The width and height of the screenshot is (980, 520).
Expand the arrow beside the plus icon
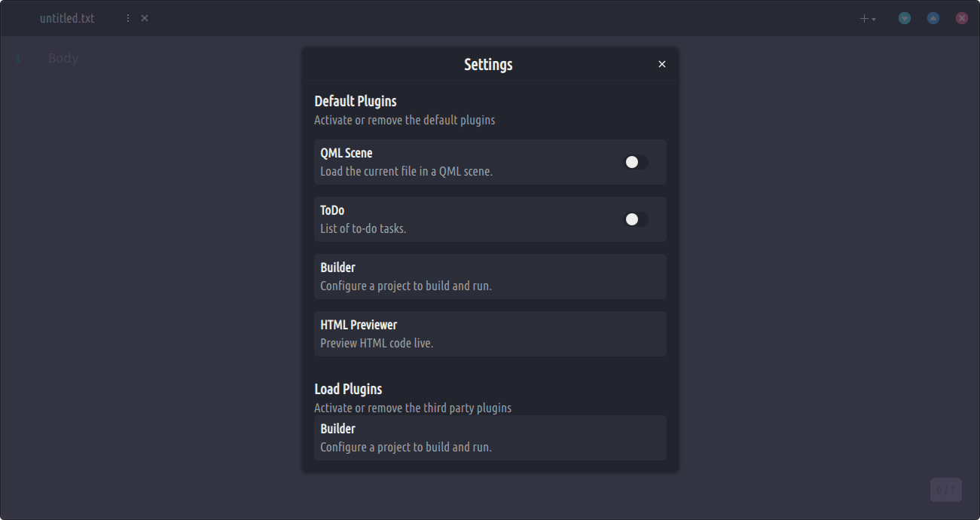tap(874, 20)
